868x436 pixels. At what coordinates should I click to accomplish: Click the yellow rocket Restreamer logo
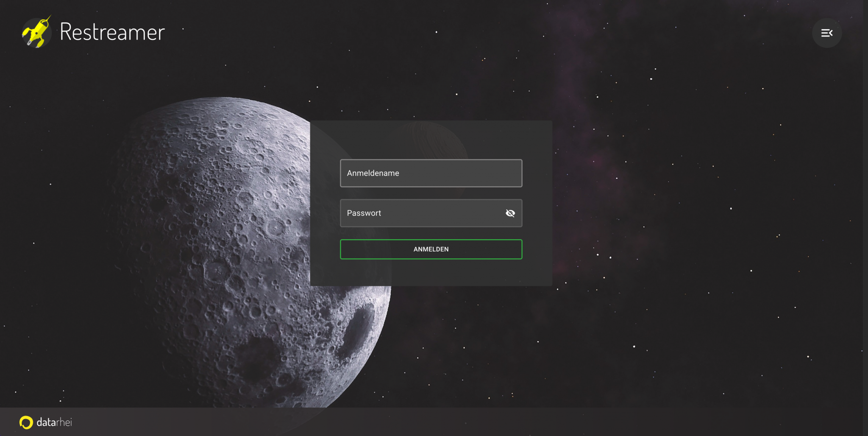pyautogui.click(x=36, y=32)
